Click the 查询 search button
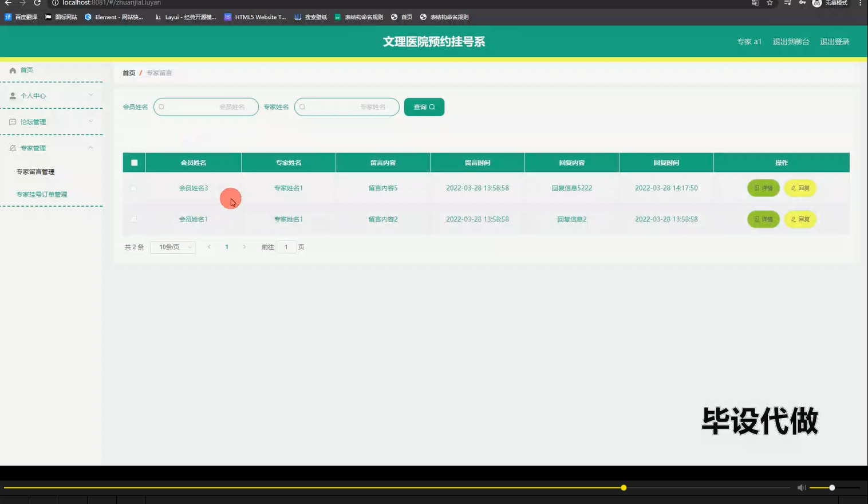The image size is (868, 504). point(424,107)
